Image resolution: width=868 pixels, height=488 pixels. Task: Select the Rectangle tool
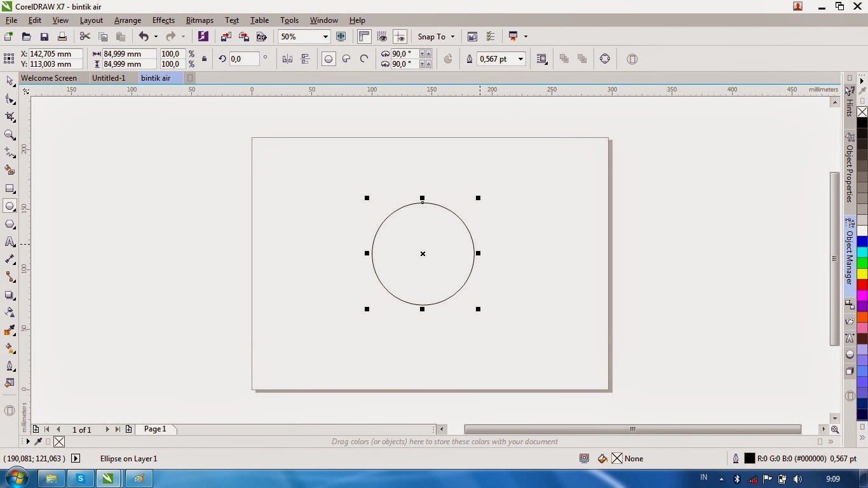tap(10, 189)
